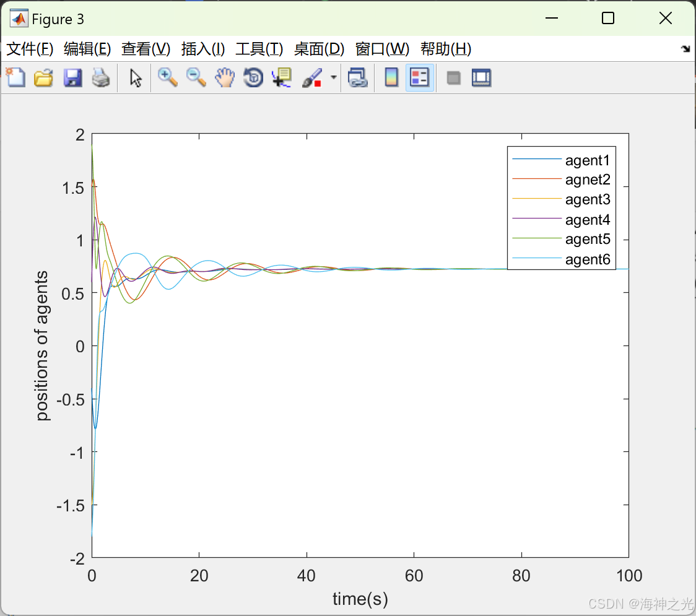Toggle the Insert Legend button

(x=419, y=77)
